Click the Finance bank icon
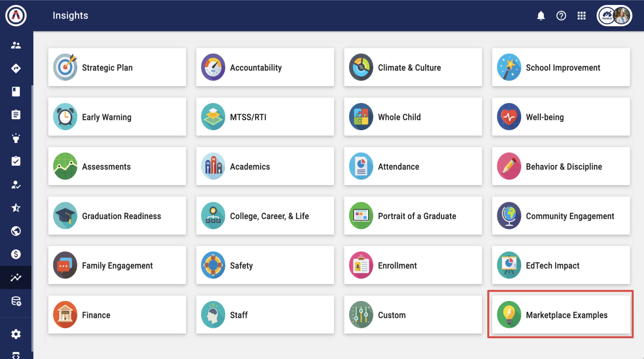644x359 pixels. coord(65,315)
